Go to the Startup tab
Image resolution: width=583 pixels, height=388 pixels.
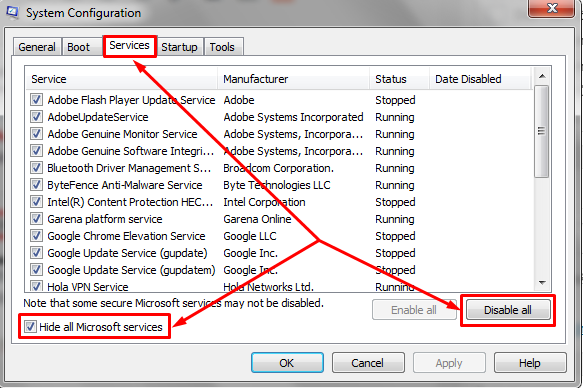[x=179, y=47]
